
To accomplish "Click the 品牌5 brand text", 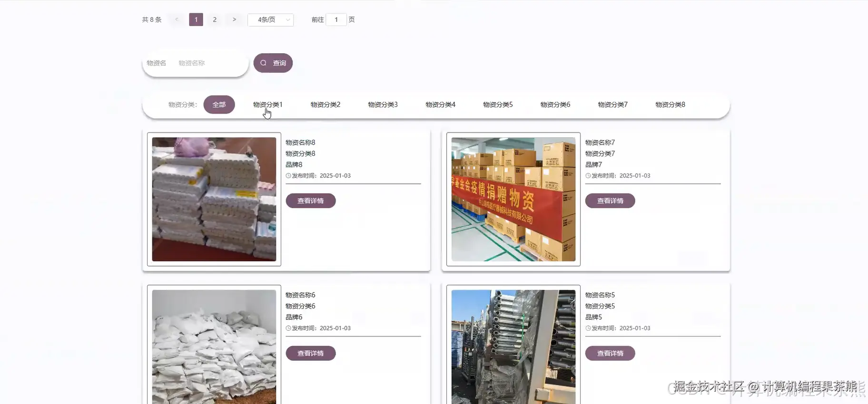I will (x=593, y=317).
